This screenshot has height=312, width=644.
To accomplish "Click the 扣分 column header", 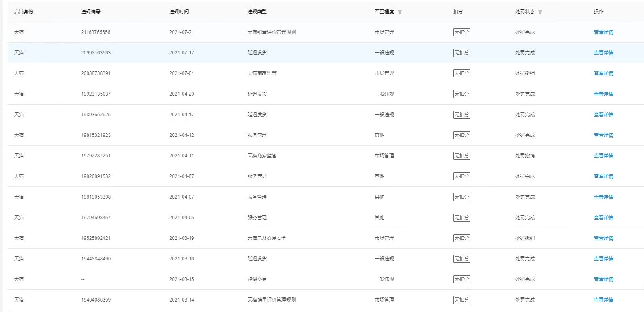I will (x=458, y=12).
